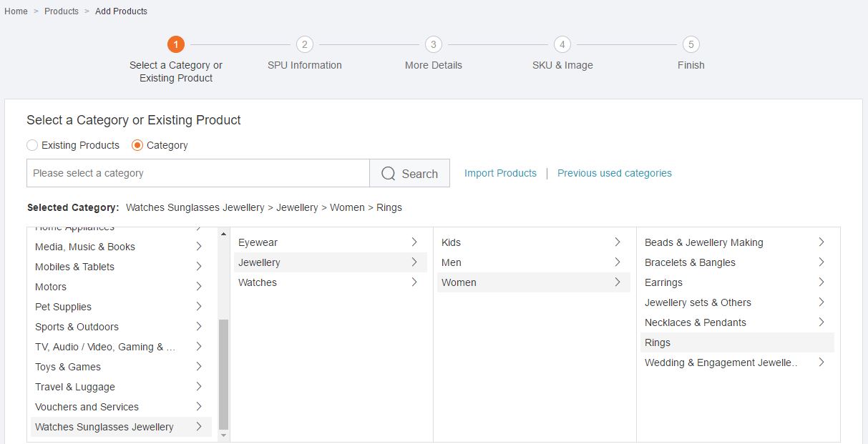Select Vouchers and Services category

[x=121, y=407]
